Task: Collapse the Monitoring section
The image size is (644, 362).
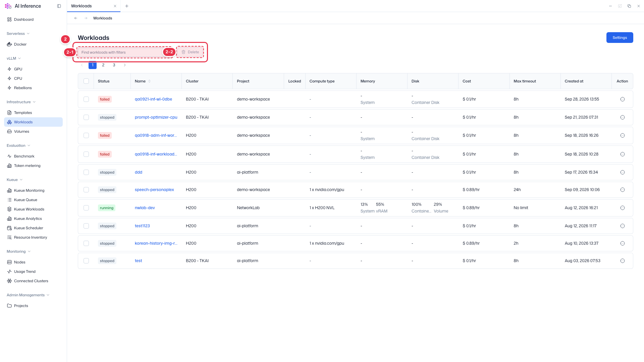Action: (19, 251)
